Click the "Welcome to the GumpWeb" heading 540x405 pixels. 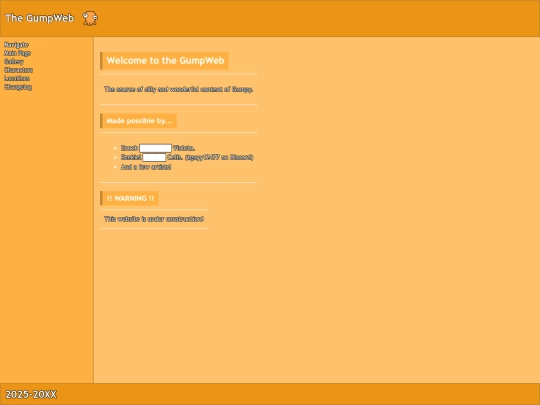[165, 61]
